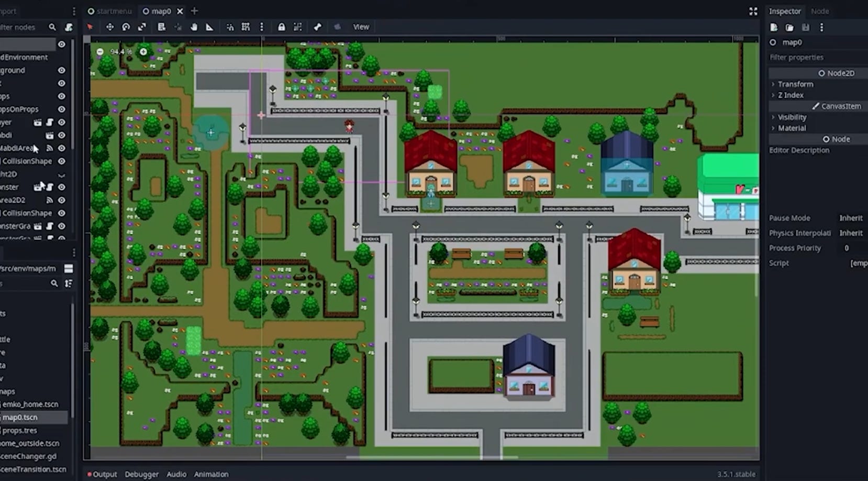
Task: Open the Animation bottom panel
Action: coord(211,474)
